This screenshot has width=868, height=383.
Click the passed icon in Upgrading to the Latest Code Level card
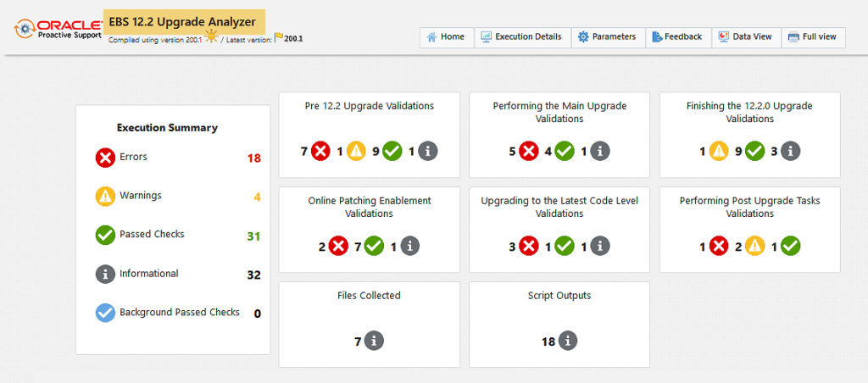click(x=565, y=247)
